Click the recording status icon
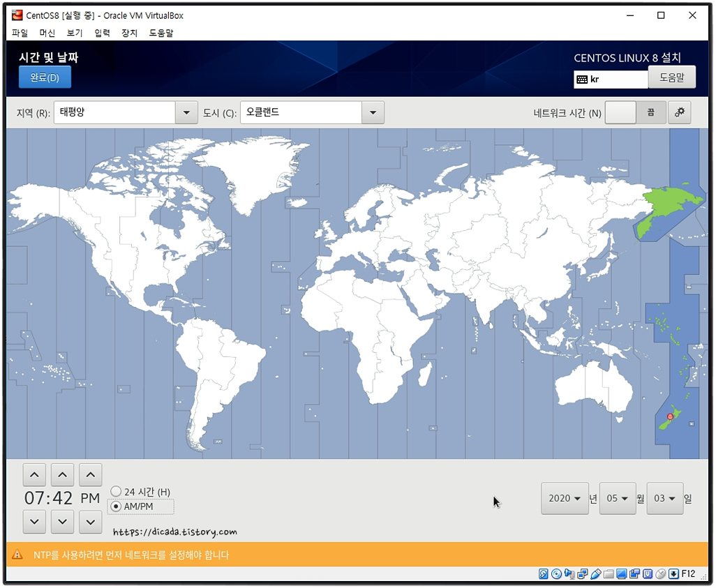The image size is (716, 588). (x=635, y=574)
